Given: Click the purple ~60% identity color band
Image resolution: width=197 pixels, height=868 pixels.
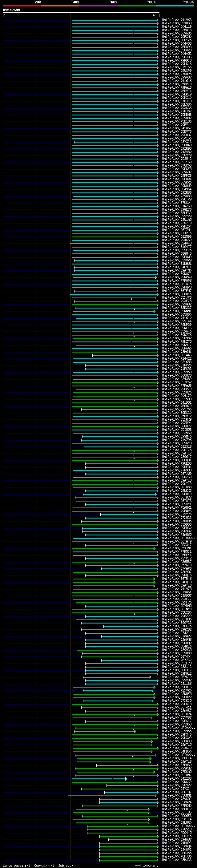Looking at the screenshot, I should (98, 6).
